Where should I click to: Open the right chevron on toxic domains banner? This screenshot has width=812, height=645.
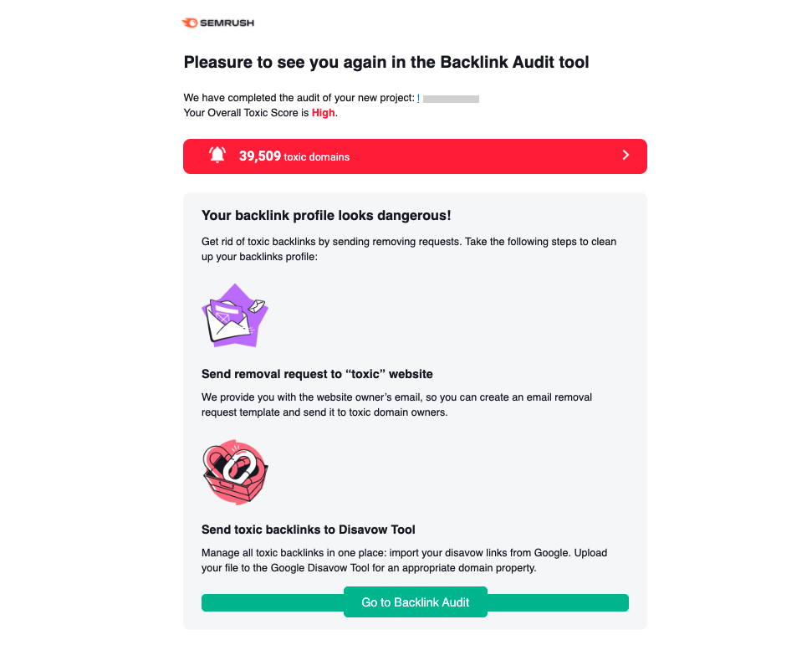pyautogui.click(x=626, y=155)
